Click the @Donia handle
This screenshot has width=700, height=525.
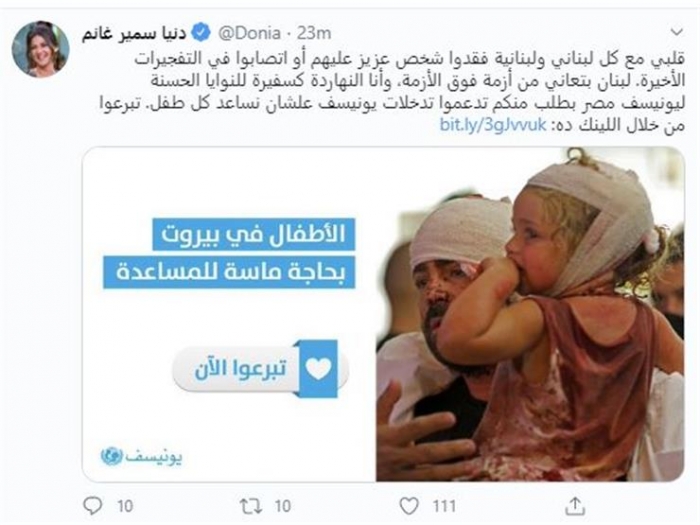click(x=249, y=33)
